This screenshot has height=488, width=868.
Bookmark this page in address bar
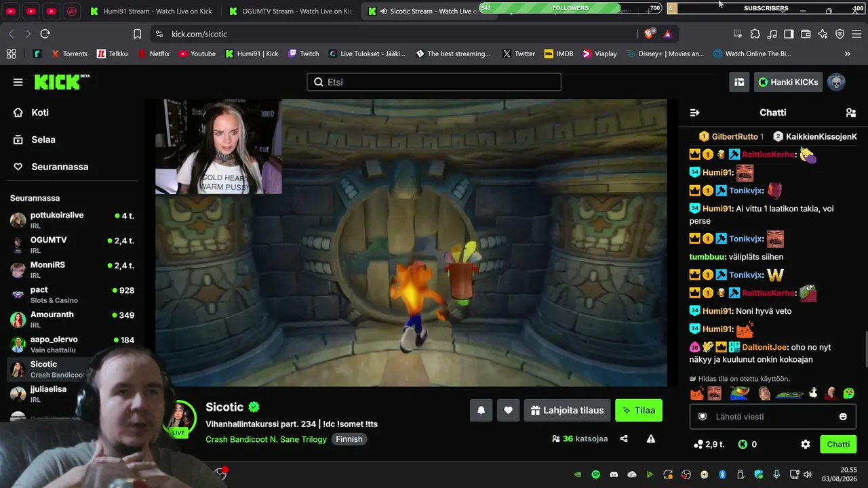click(137, 34)
